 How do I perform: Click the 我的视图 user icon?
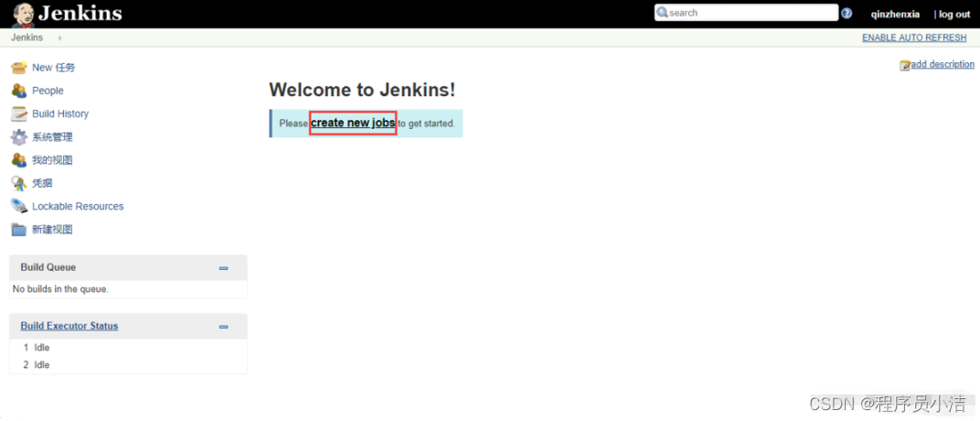(19, 159)
